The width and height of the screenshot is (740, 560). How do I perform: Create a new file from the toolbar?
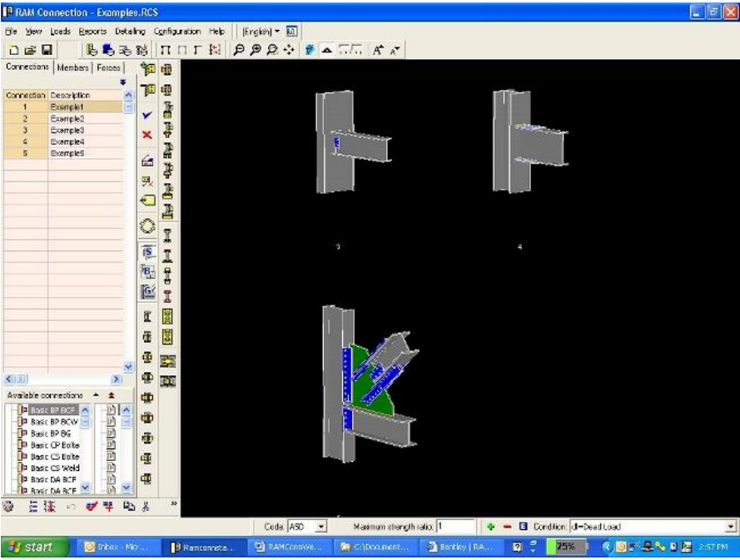point(13,50)
